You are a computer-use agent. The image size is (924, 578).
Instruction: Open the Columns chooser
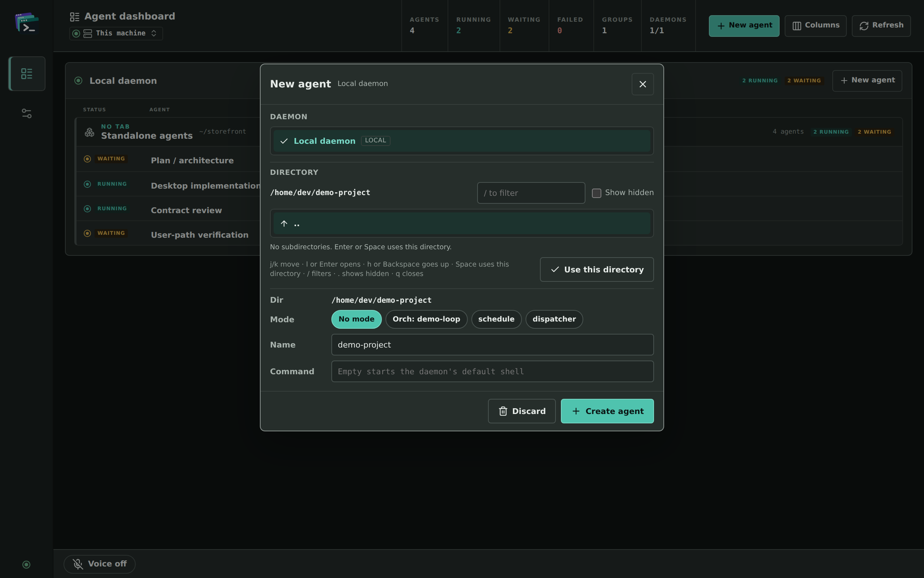click(815, 26)
